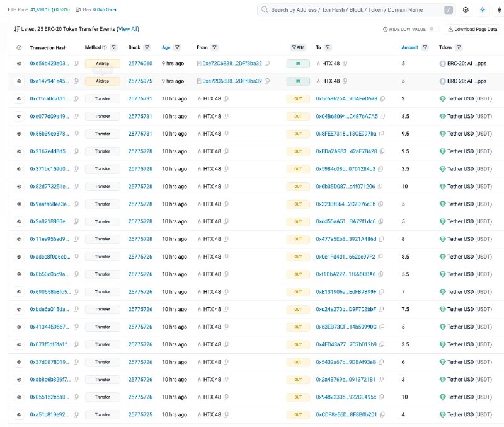
Task: Copy address 0xd24e270b...D9F702bbF
Action: pyautogui.click(x=381, y=309)
